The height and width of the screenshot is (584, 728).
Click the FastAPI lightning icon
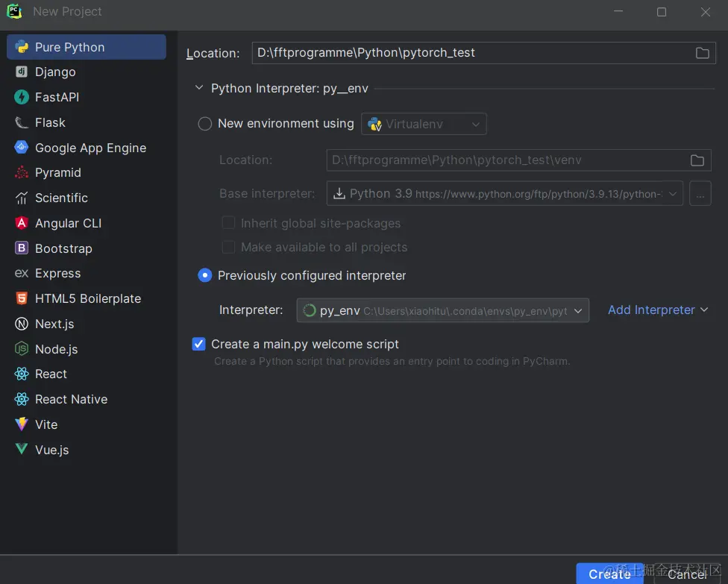[x=22, y=97]
